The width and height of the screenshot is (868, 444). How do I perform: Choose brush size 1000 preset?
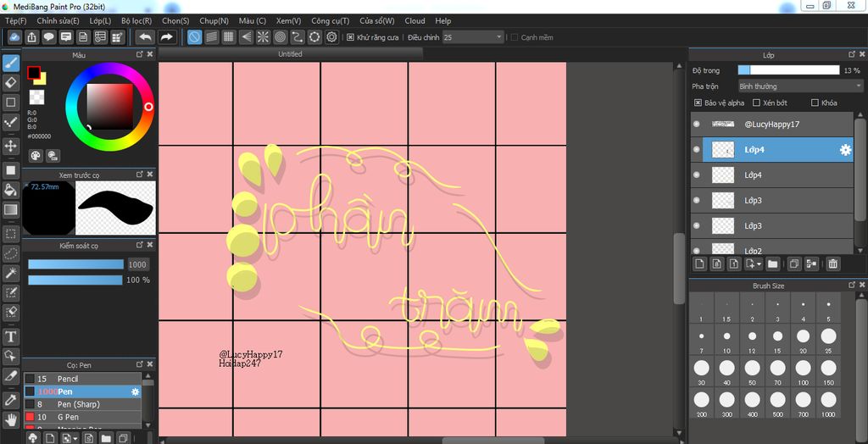point(828,403)
